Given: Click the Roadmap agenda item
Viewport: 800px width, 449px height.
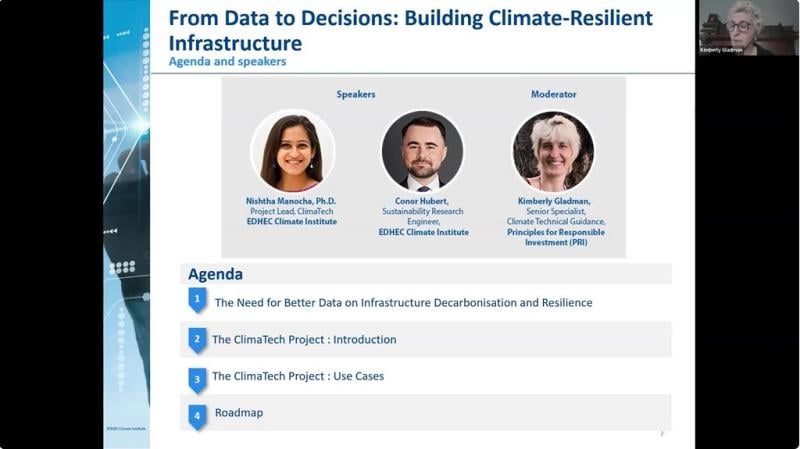Looking at the screenshot, I should [239, 412].
